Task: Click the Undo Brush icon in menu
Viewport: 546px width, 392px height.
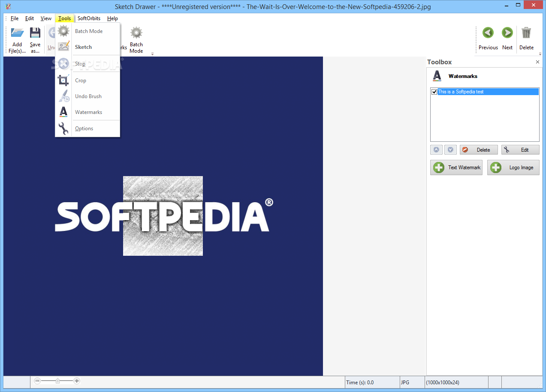Action: (63, 96)
